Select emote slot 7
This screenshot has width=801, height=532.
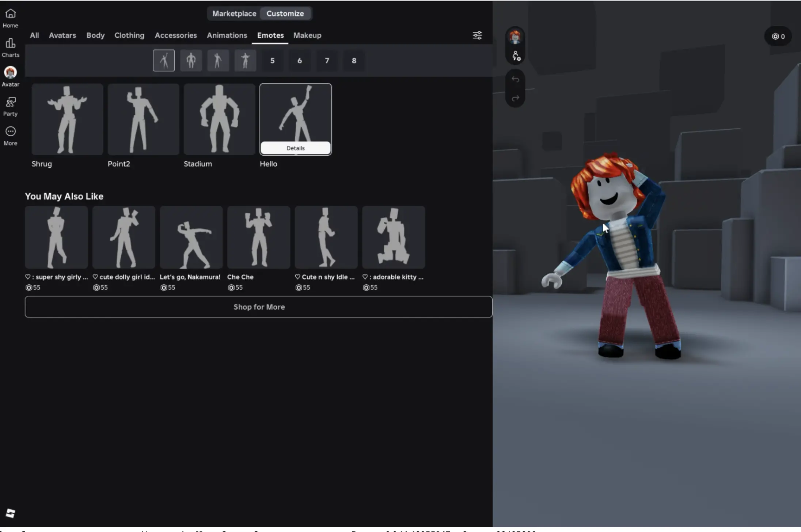tap(327, 60)
